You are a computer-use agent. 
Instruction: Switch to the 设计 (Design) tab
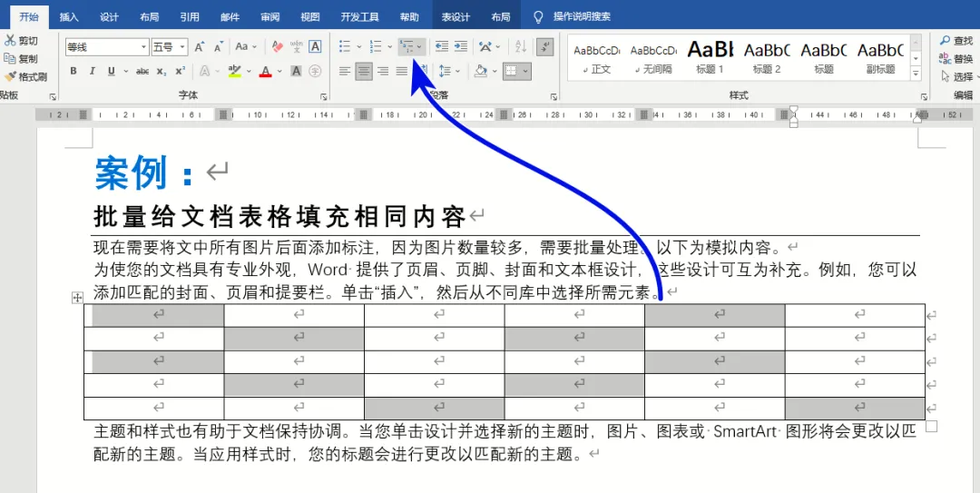point(110,17)
